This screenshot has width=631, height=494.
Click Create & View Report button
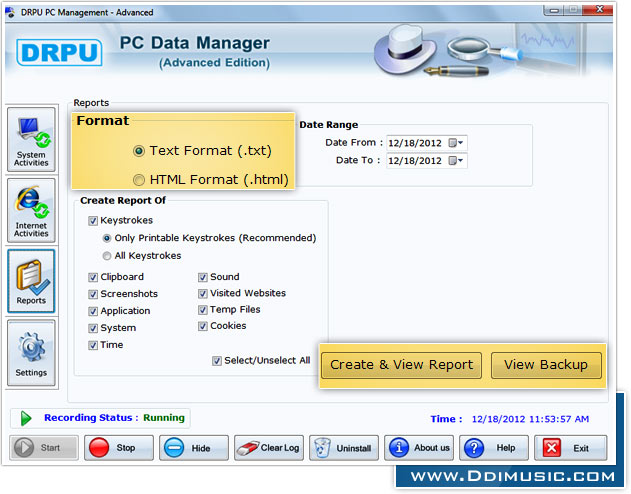(x=401, y=365)
